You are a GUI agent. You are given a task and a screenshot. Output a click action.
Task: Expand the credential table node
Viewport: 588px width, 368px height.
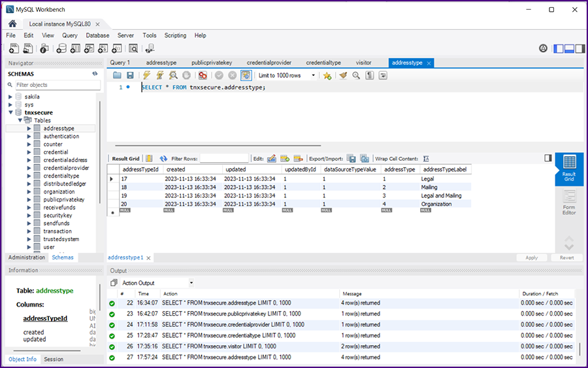click(29, 152)
